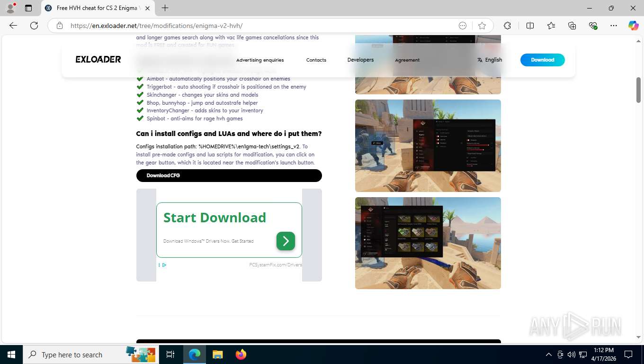Click the Spinbot feature line
The width and height of the screenshot is (644, 364).
[195, 118]
